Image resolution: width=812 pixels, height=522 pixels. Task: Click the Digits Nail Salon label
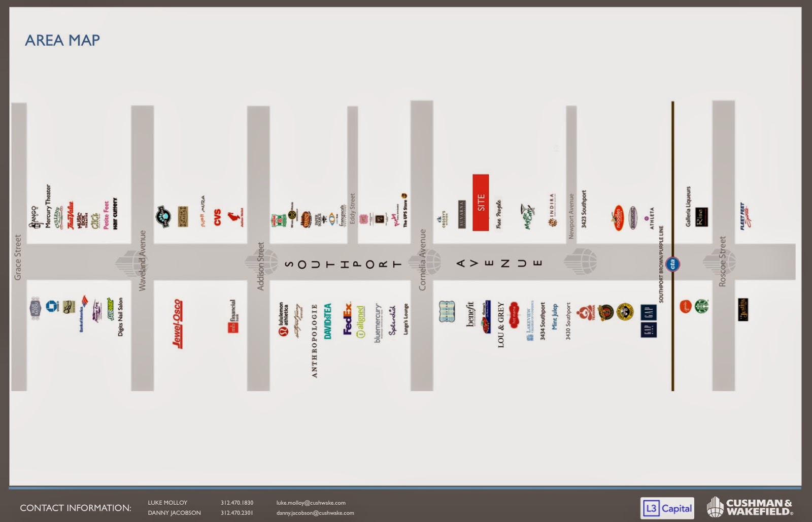[120, 317]
